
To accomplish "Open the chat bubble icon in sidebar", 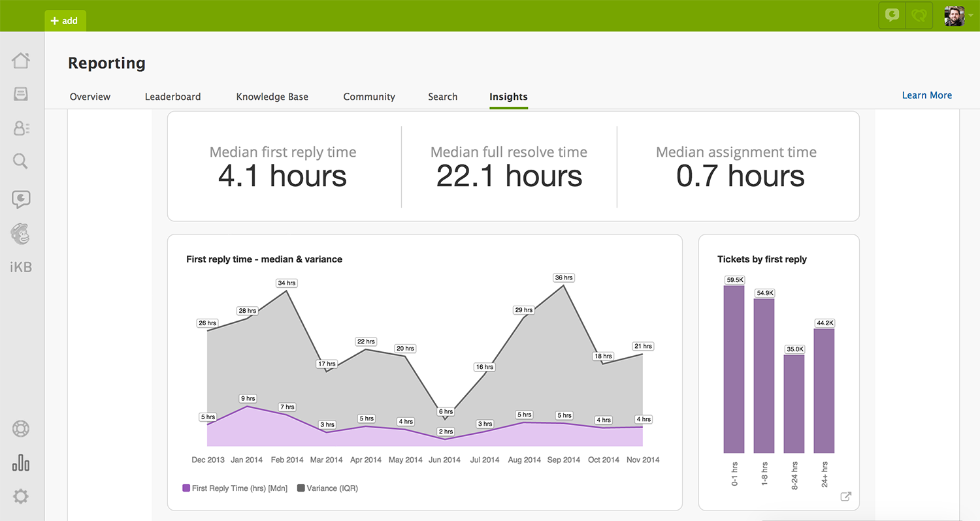I will point(21,199).
